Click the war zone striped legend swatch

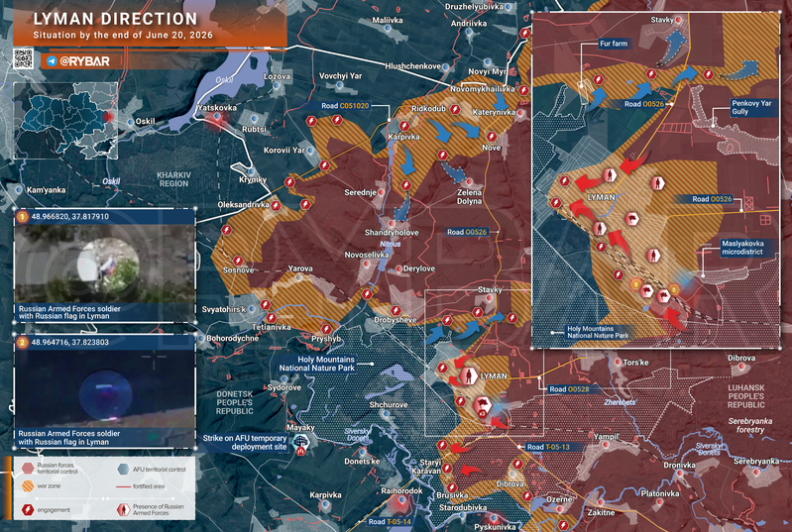click(29, 485)
